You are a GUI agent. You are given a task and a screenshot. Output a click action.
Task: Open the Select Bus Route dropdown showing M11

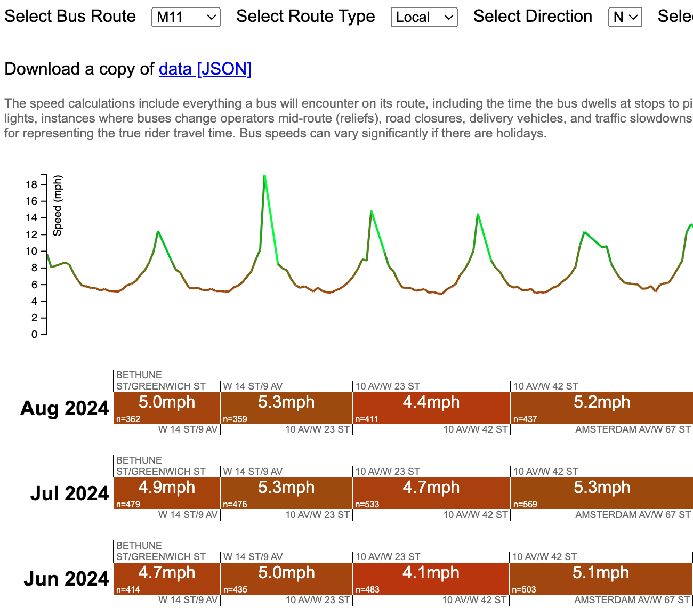(x=186, y=17)
